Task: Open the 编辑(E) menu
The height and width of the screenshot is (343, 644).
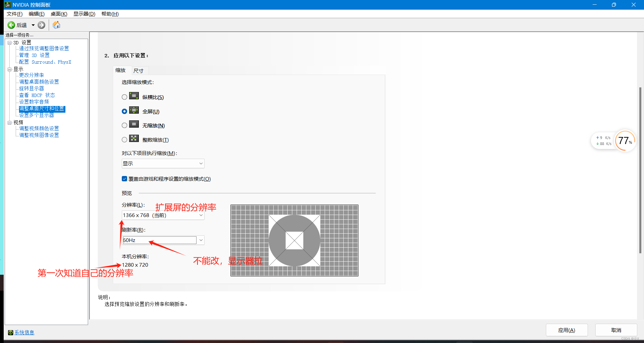Action: [x=37, y=14]
